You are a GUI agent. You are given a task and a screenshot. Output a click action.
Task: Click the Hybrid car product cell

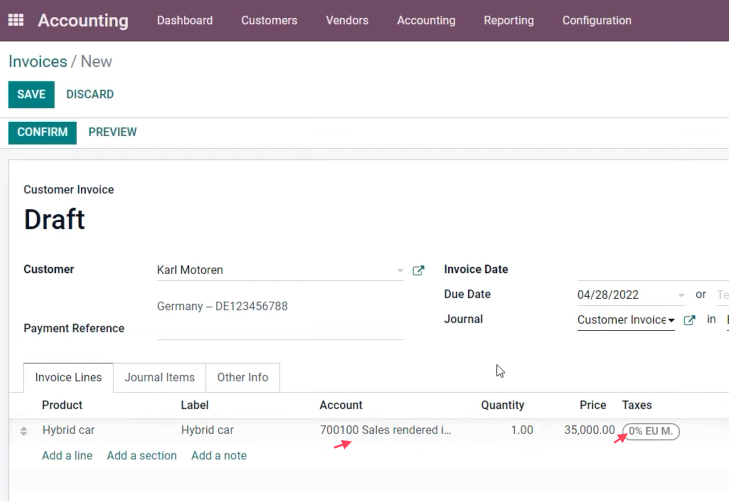pos(68,430)
